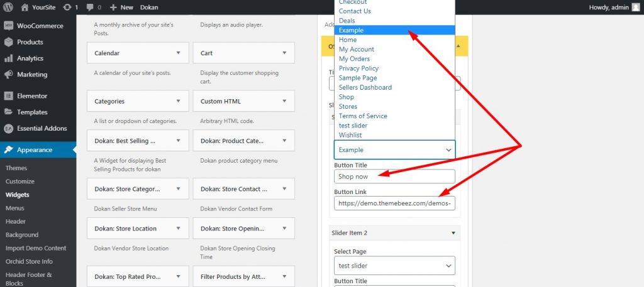644x287 pixels.
Task: Open the Menus submenu under Appearance
Action: (16, 208)
